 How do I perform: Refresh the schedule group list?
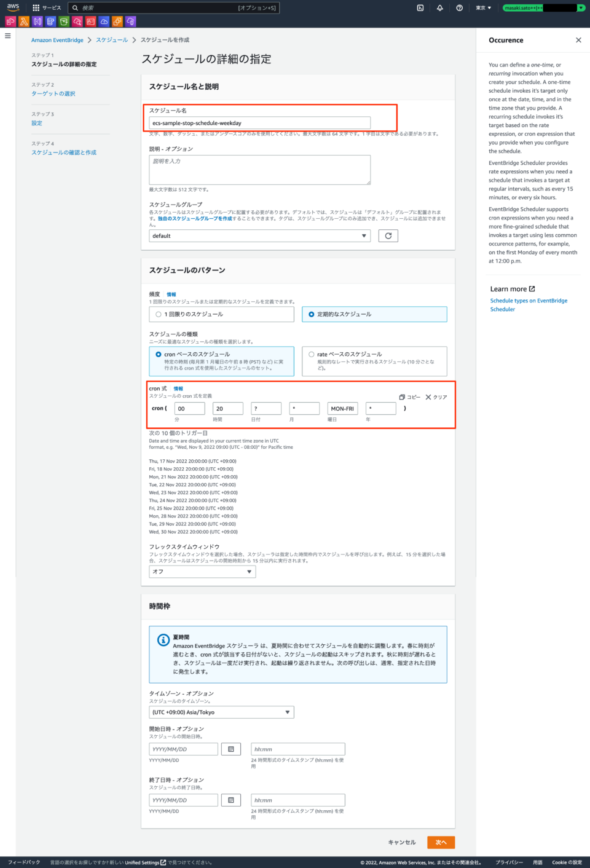[388, 235]
